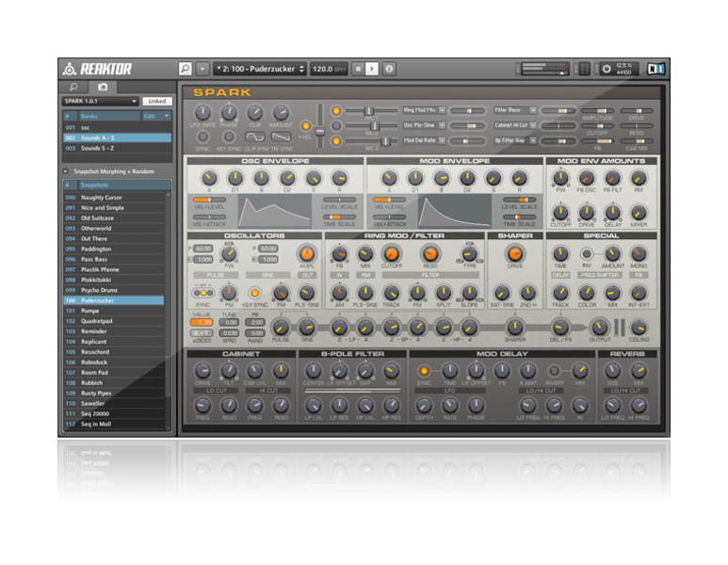Open the snapshot camera tab
Viewport: 728px width, 565px height.
103,87
